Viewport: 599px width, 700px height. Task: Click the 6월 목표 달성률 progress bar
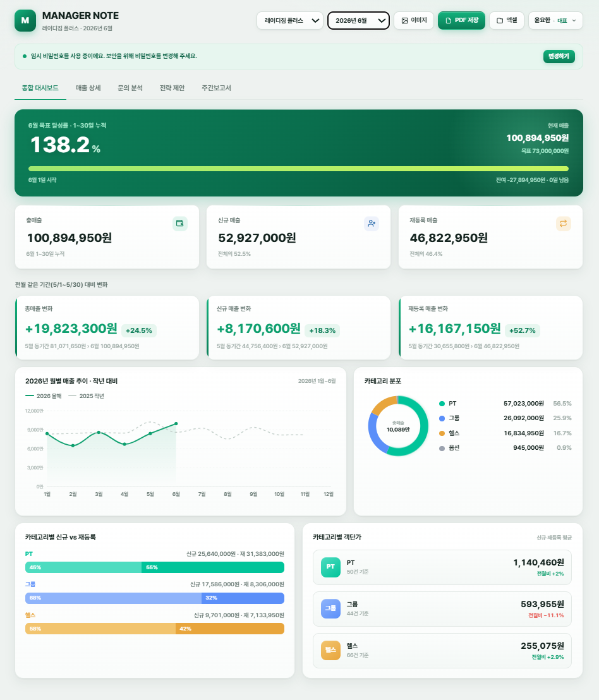[x=299, y=169]
